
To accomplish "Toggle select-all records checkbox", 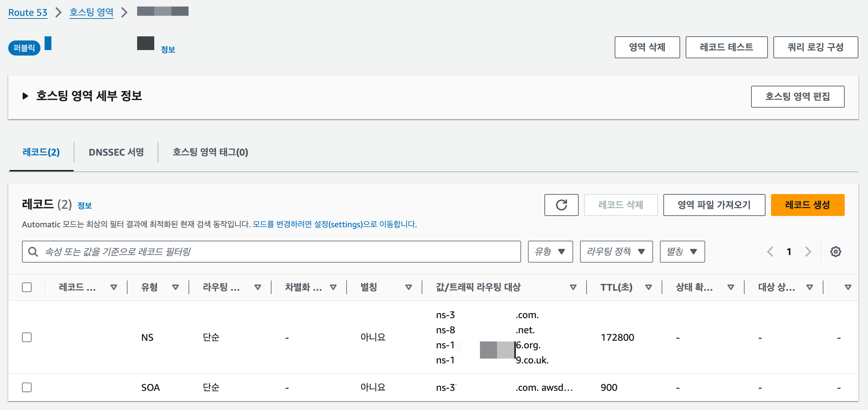I will tap(27, 287).
